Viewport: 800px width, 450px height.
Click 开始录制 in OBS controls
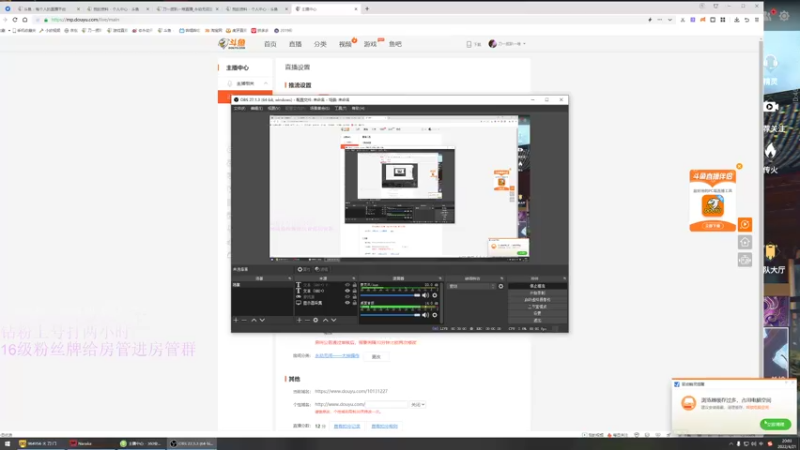(x=537, y=293)
